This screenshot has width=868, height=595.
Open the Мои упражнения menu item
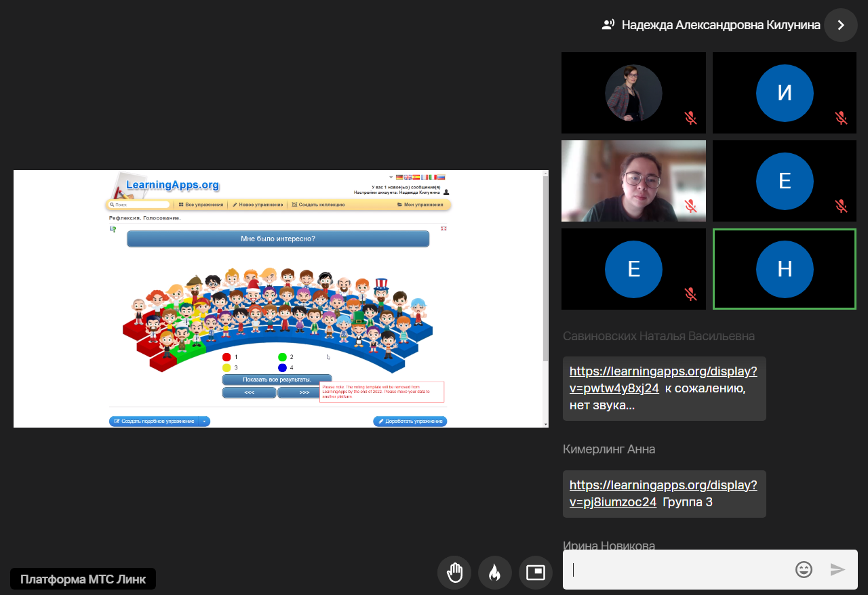tap(420, 204)
